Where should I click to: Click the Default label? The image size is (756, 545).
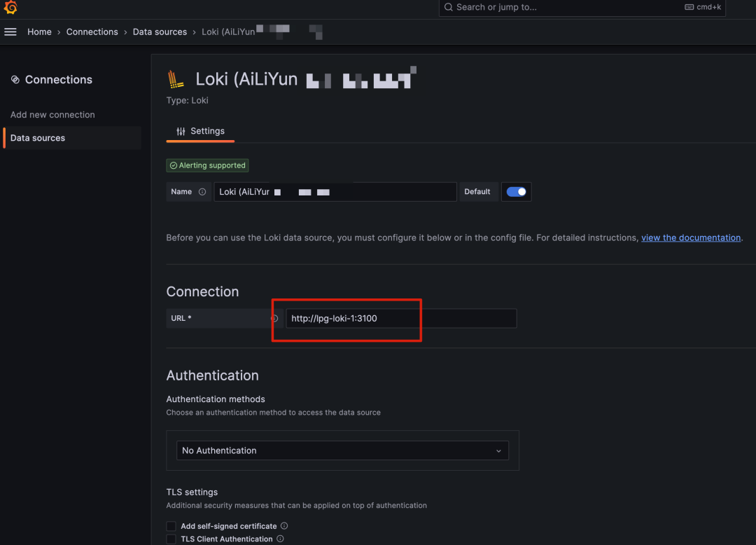[x=477, y=192]
